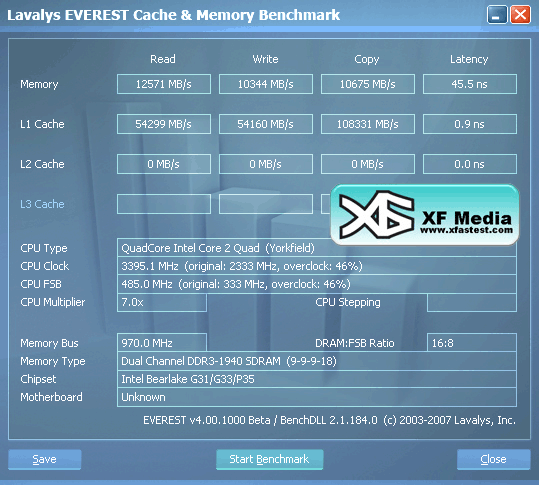Select the CPU Clock 3395.1 MHz field

(x=317, y=266)
